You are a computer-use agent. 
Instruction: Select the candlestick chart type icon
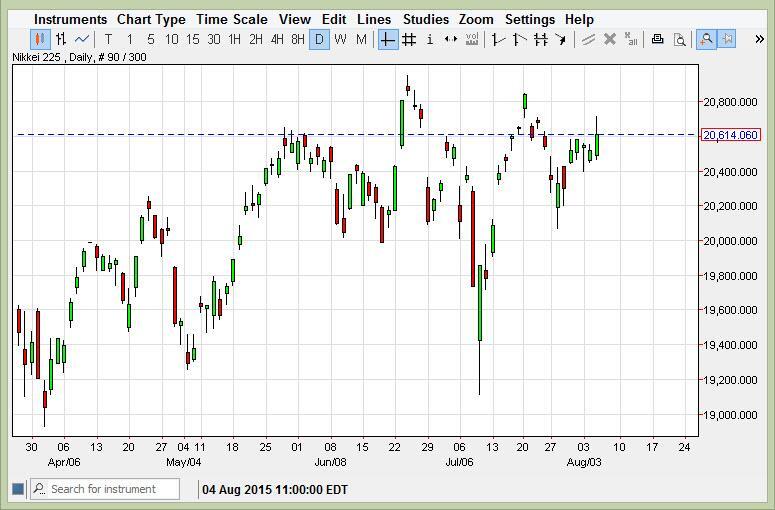pos(40,40)
